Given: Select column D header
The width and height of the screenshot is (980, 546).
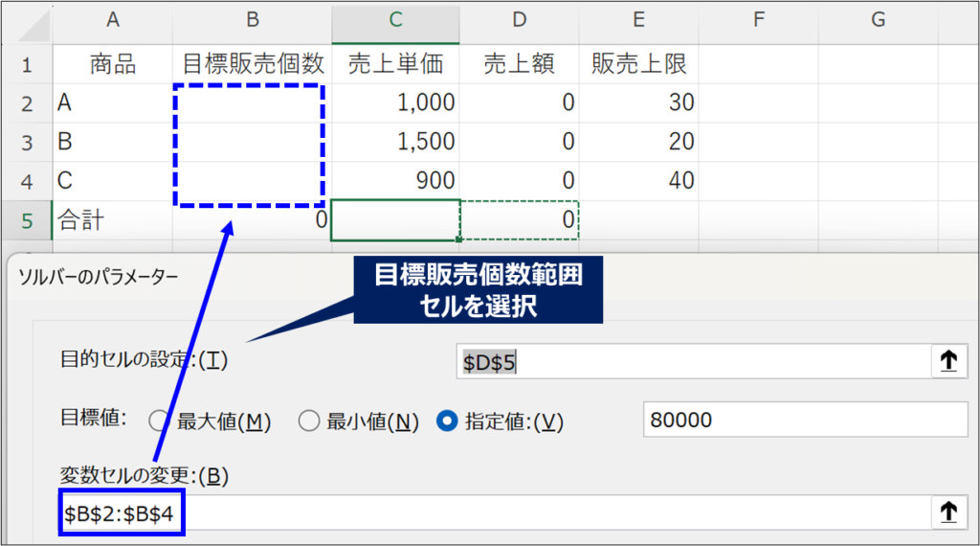Looking at the screenshot, I should [x=519, y=20].
